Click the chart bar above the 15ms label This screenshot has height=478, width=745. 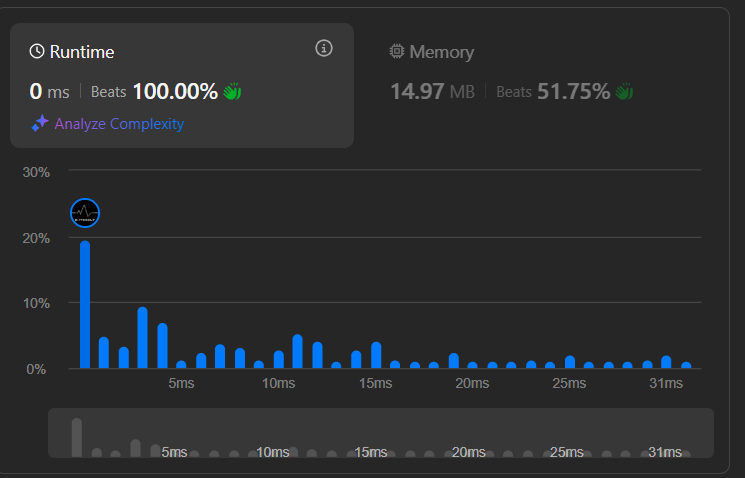[x=376, y=355]
